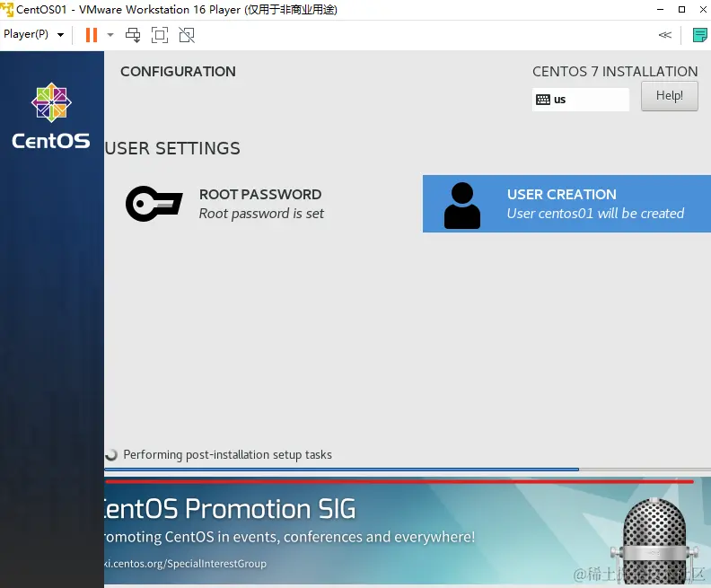Enter full screen mode icon
Screen dimensions: 711x588
pyautogui.click(x=160, y=35)
